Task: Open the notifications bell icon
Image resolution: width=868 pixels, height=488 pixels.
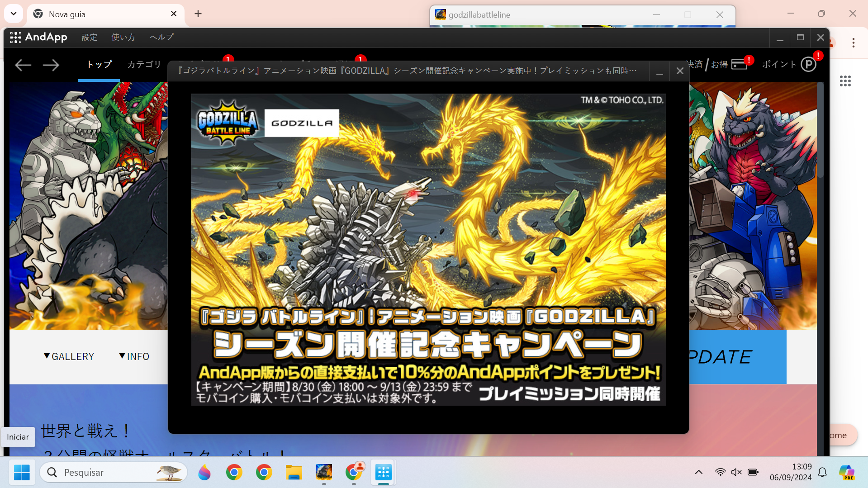Action: 822,473
